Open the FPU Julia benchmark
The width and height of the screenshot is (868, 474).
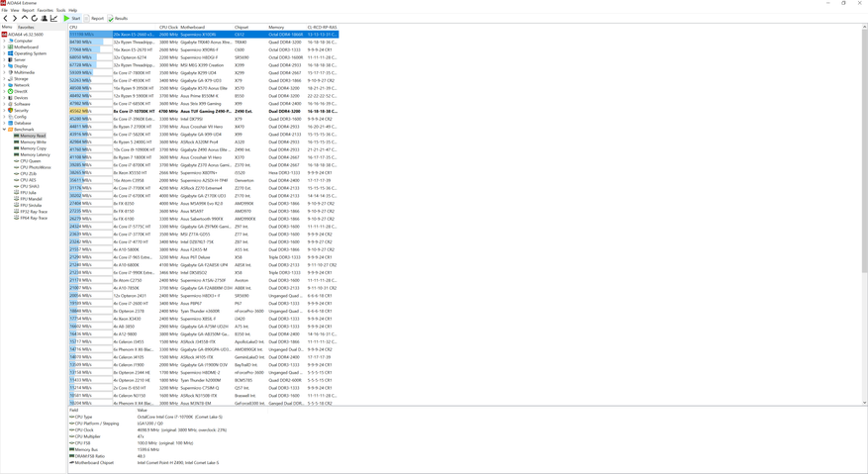coord(28,193)
